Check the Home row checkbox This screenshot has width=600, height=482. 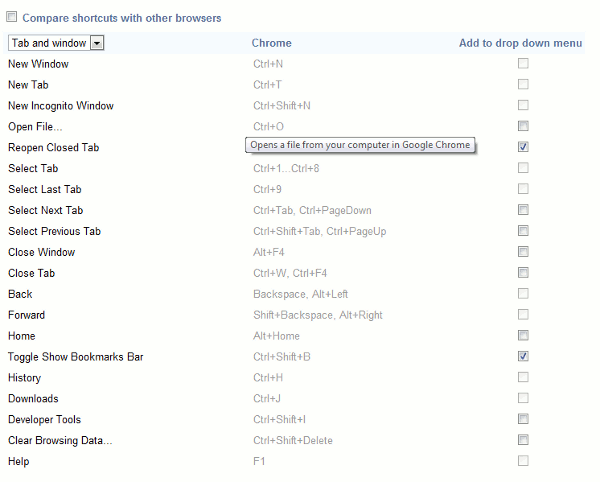[x=523, y=336]
